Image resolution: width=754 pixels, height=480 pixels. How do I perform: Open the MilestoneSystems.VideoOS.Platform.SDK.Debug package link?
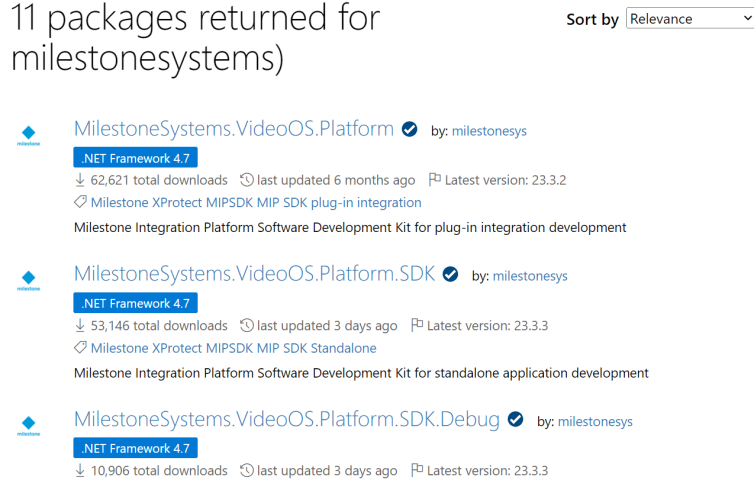286,419
